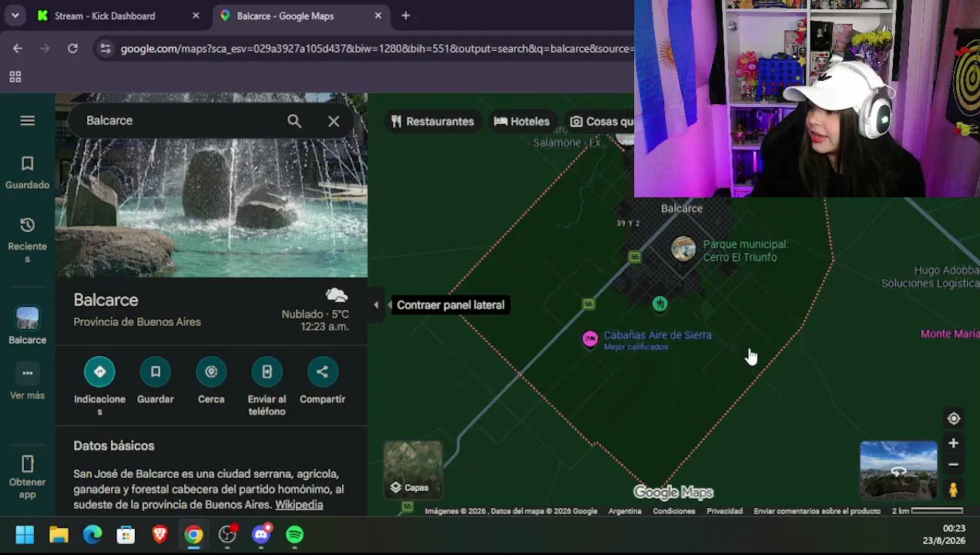
Task: Click the browser address bar URL
Action: click(x=376, y=49)
